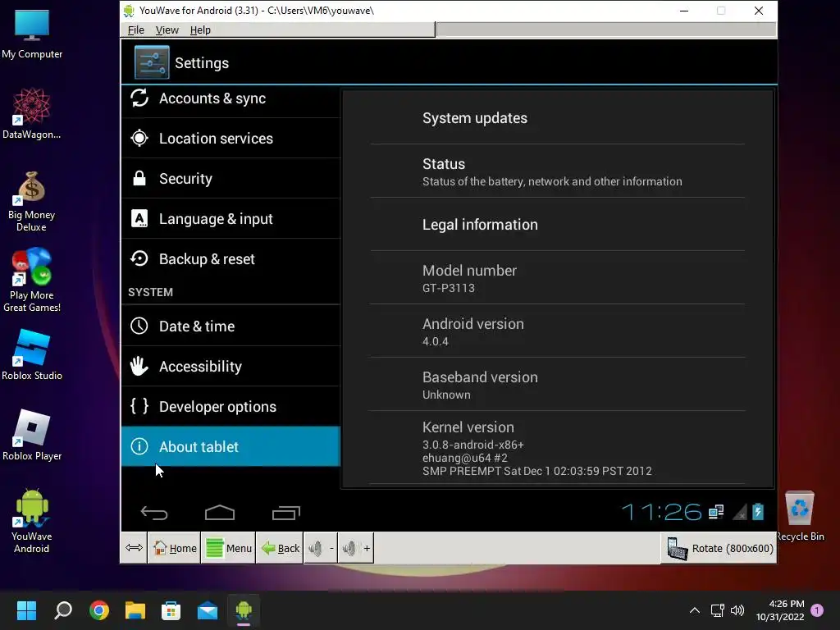The image size is (840, 630).
Task: Tap Android home navigation icon
Action: click(220, 513)
